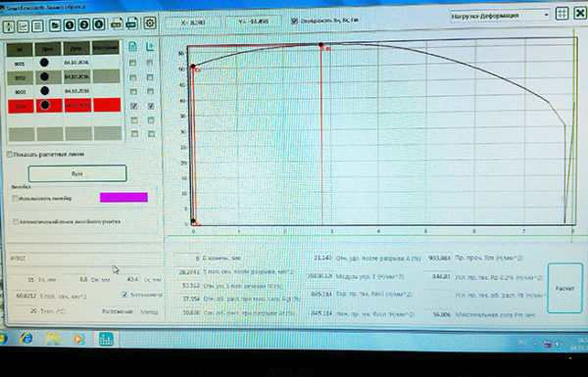
Task: Click the circled number 1 toolbar icon
Action: point(70,25)
